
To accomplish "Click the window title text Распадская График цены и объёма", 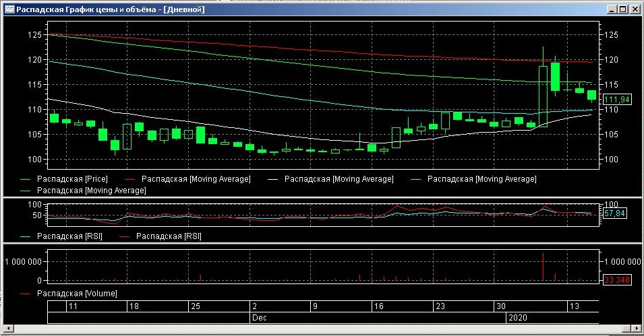I will point(86,9).
